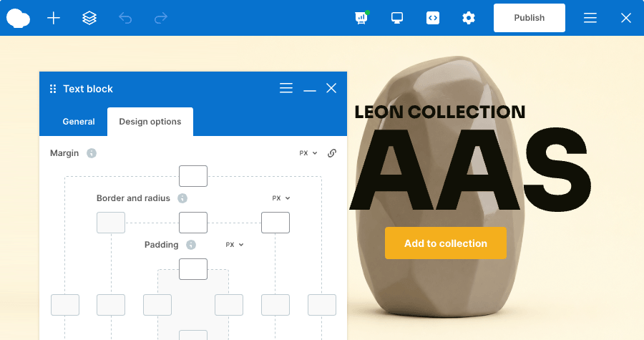644x340 pixels.
Task: Open the insights analytics icon
Action: [x=361, y=18]
